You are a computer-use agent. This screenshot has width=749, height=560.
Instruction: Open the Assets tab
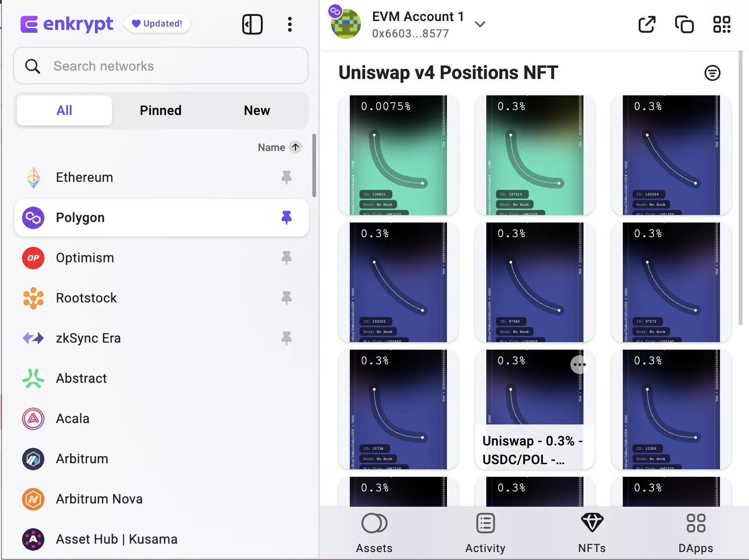(374, 533)
